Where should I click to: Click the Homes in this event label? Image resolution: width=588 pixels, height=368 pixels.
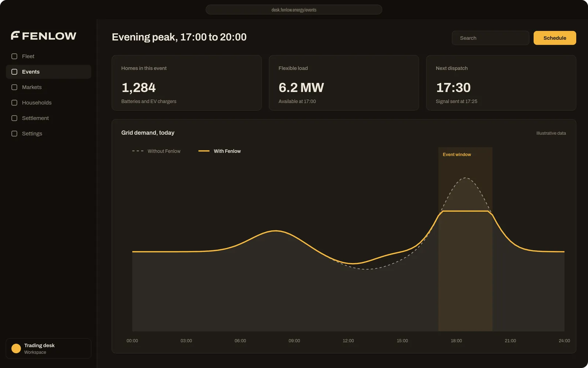pyautogui.click(x=144, y=68)
